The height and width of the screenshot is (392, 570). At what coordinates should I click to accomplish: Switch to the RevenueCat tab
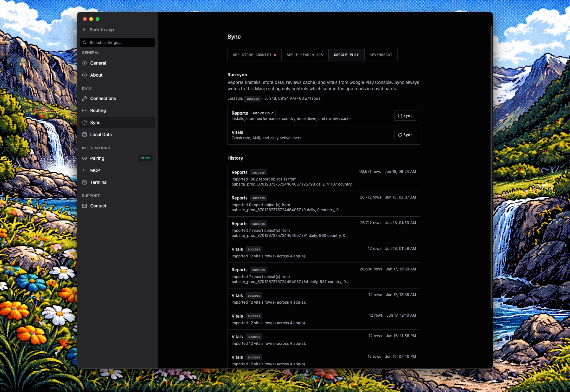[381, 55]
